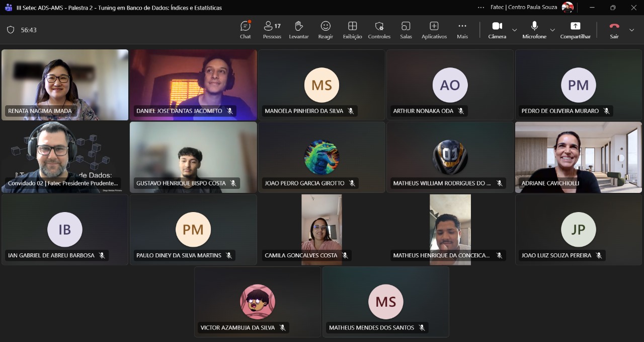The height and width of the screenshot is (342, 644).
Task: Select Renata Nagima Imada's video tile
Action: click(x=65, y=84)
